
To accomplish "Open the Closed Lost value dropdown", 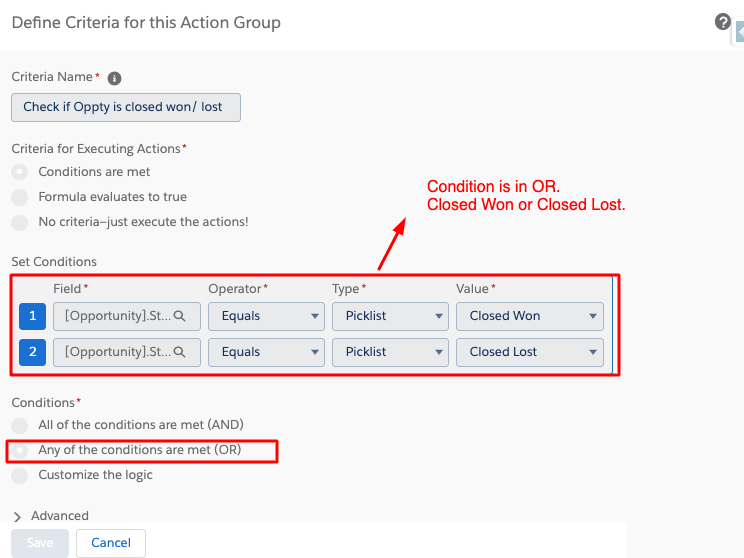I will click(530, 352).
